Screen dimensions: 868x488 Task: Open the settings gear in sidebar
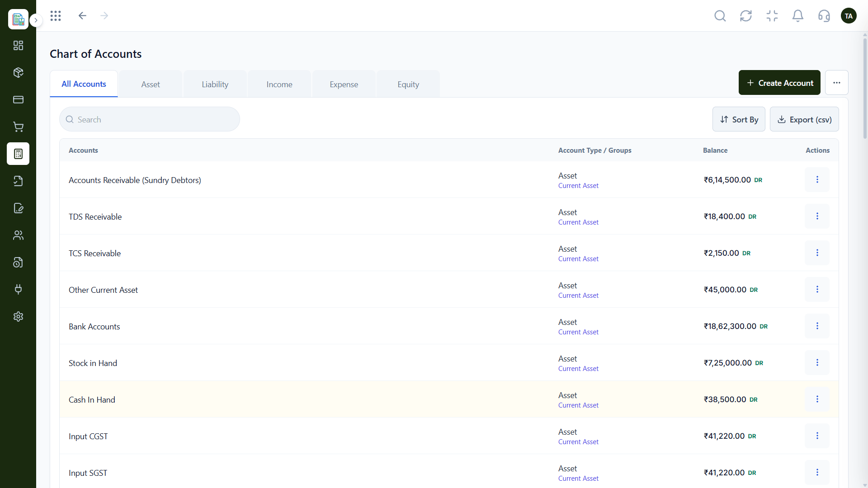point(18,316)
